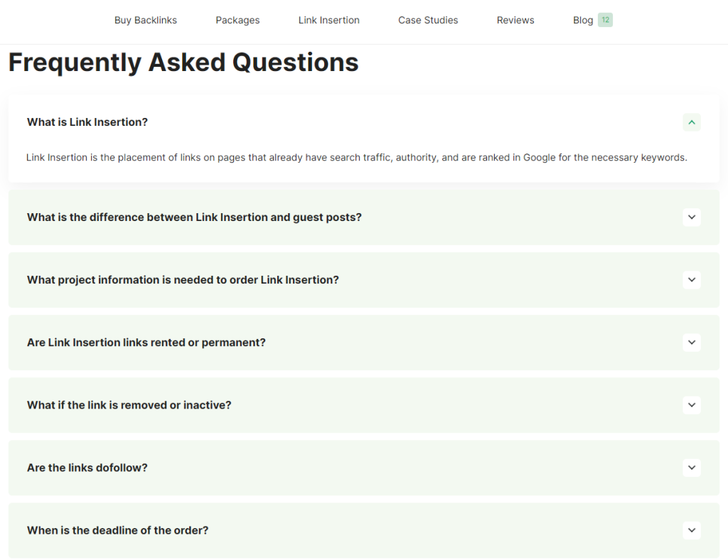Visit the Reviews page
728x560 pixels.
tap(515, 20)
